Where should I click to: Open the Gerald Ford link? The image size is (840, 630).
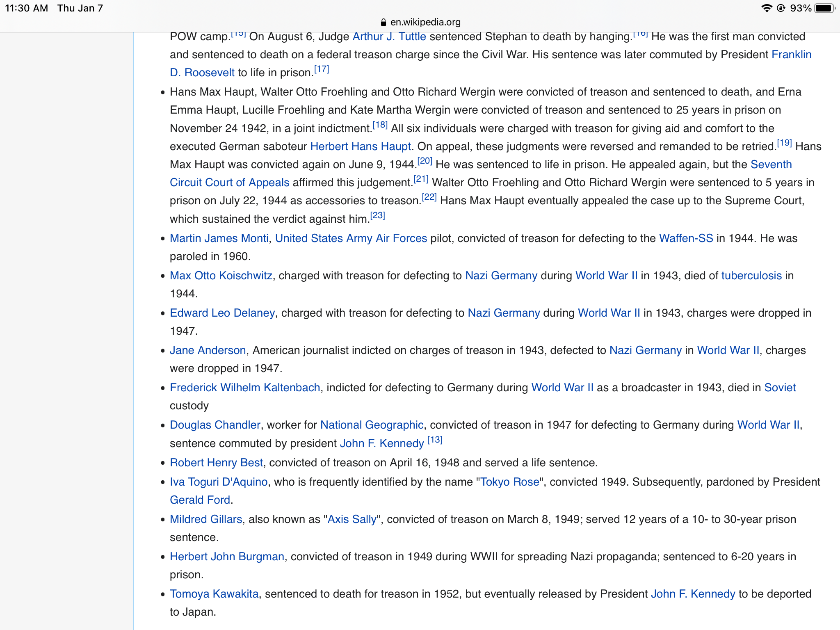(x=200, y=500)
